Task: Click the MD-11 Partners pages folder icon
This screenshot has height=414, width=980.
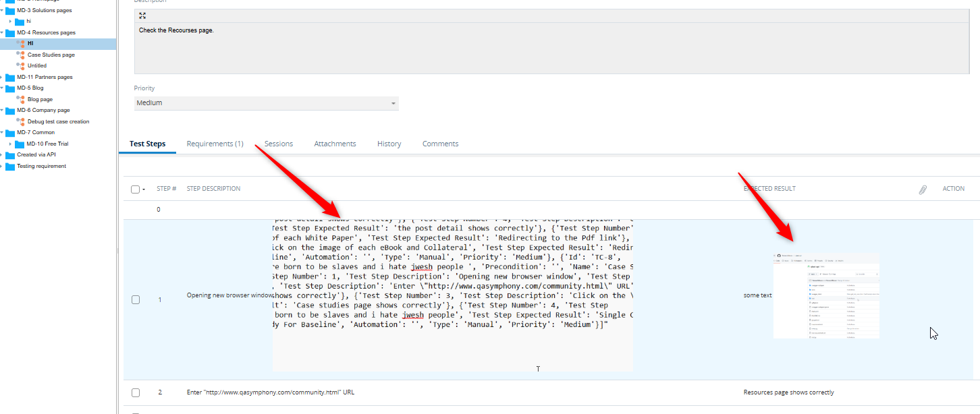Action: click(10, 77)
